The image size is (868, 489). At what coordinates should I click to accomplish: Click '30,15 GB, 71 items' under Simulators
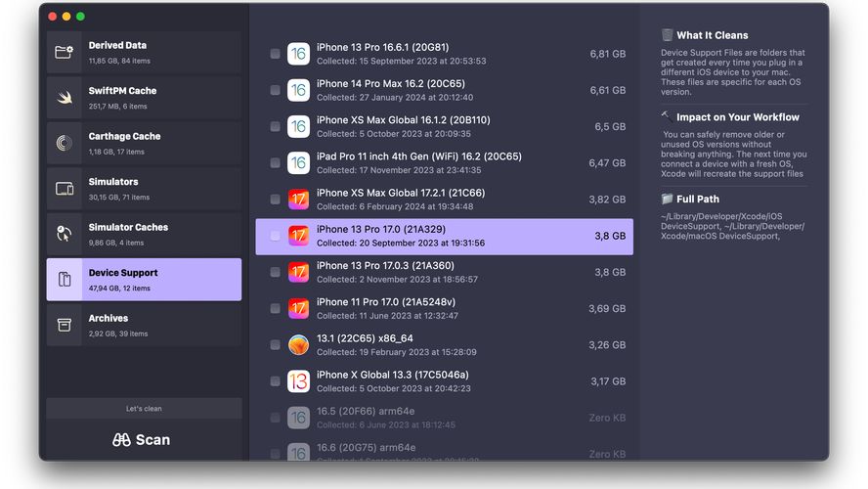119,198
